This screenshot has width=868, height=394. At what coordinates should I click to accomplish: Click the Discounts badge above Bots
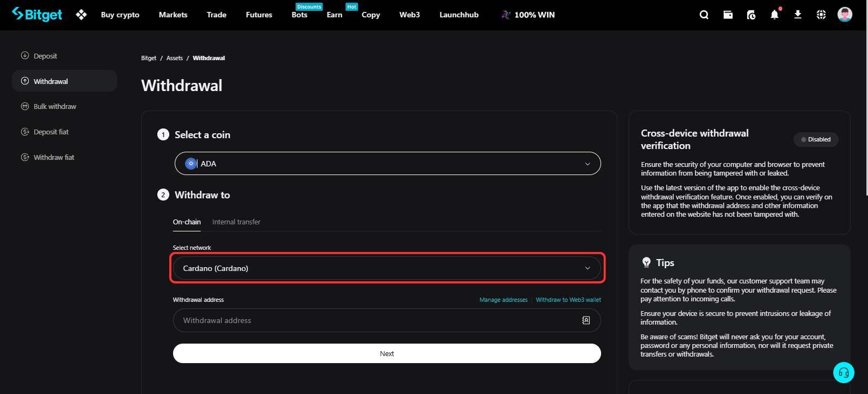click(x=309, y=7)
